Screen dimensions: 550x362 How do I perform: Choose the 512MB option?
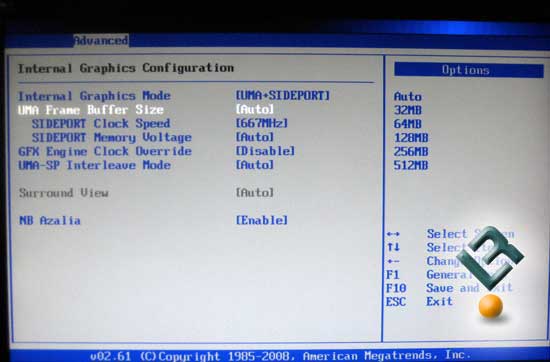pos(411,165)
